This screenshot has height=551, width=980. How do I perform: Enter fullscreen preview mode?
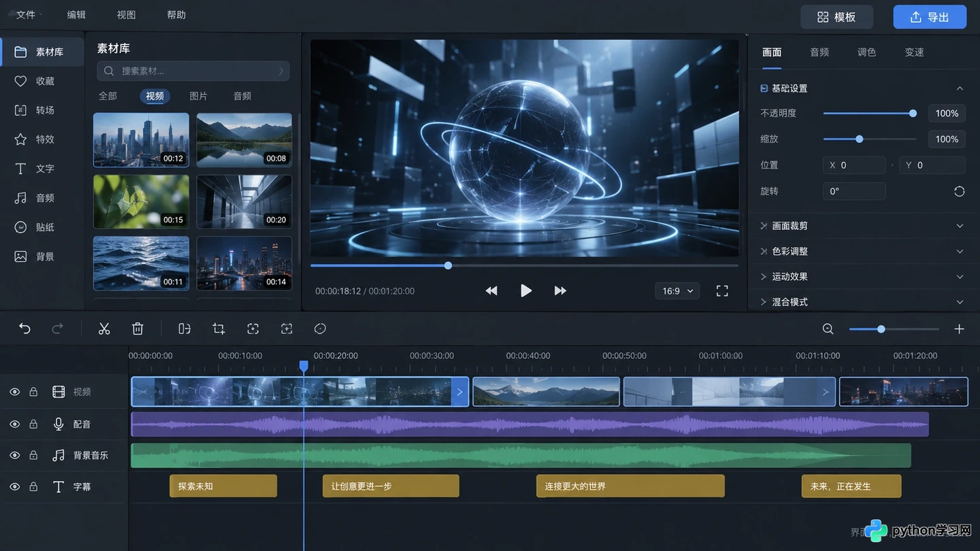tap(723, 291)
